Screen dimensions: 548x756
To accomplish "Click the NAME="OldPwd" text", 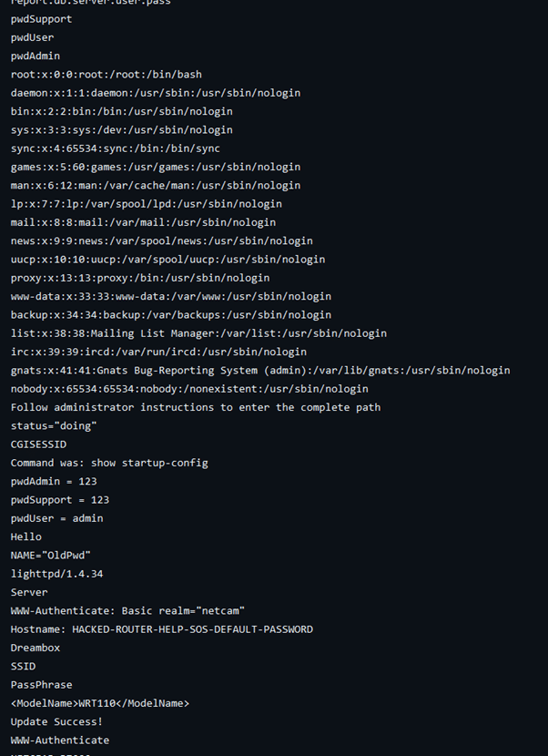I will pos(51,555).
